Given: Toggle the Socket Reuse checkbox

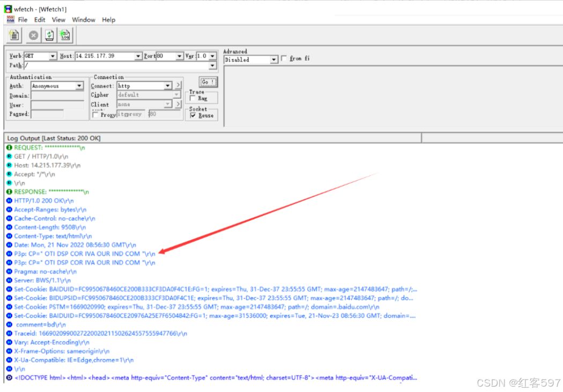Looking at the screenshot, I should pyautogui.click(x=193, y=115).
